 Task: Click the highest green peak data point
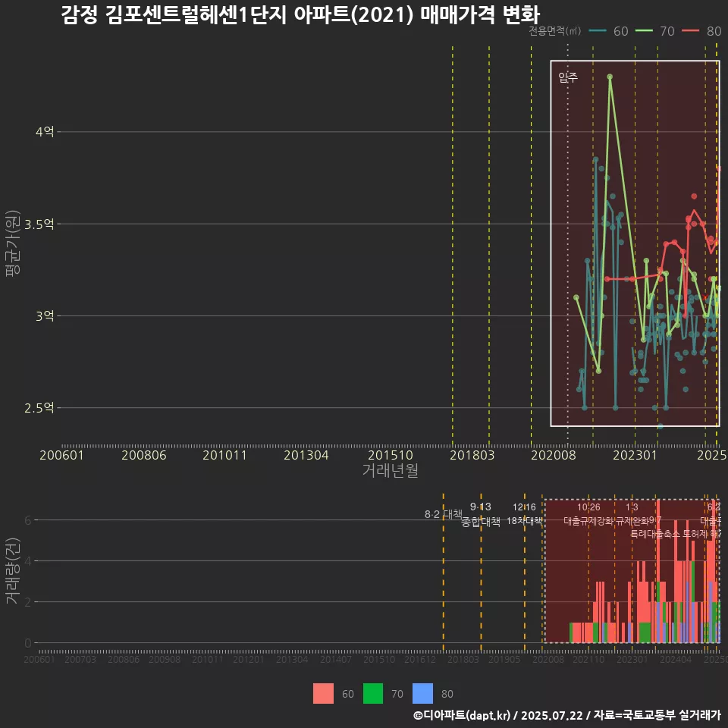coord(610,77)
